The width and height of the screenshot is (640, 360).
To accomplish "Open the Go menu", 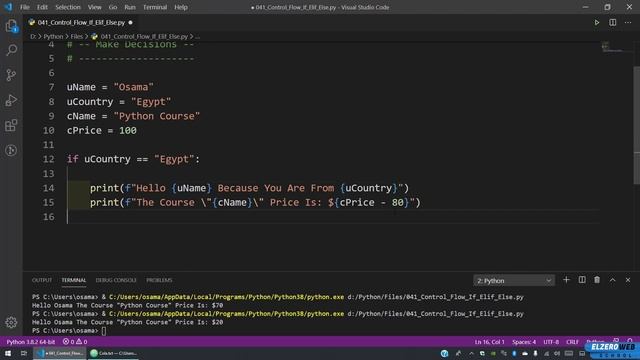I will 113,7.
